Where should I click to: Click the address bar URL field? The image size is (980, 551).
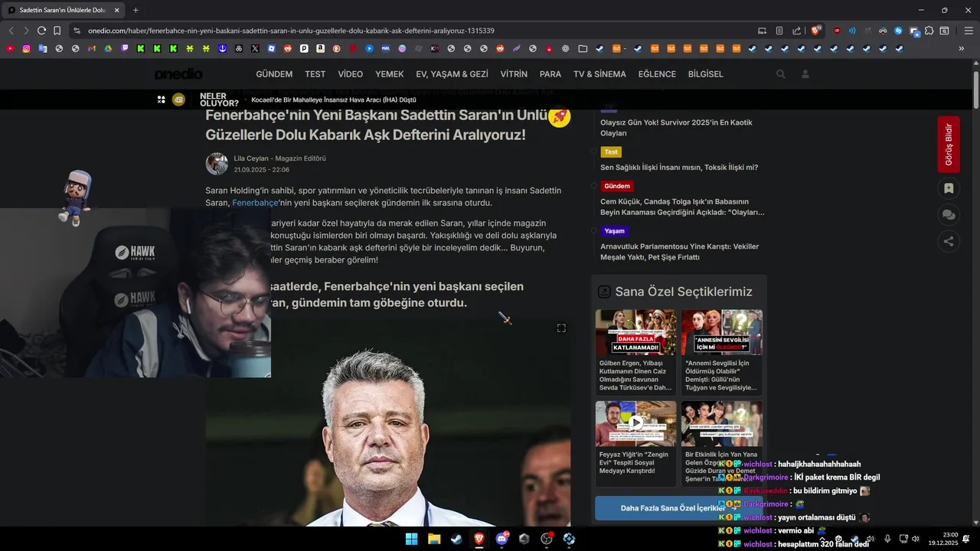click(413, 31)
